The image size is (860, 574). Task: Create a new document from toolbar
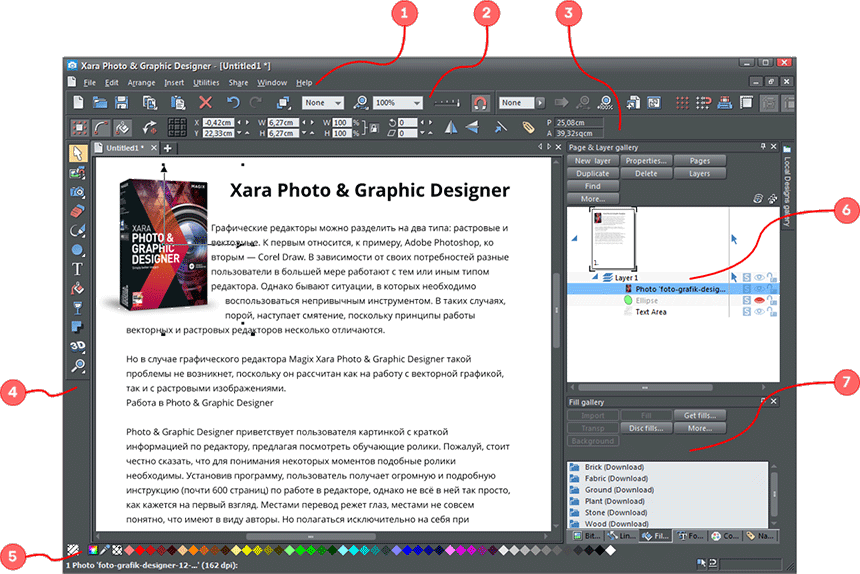click(x=78, y=103)
